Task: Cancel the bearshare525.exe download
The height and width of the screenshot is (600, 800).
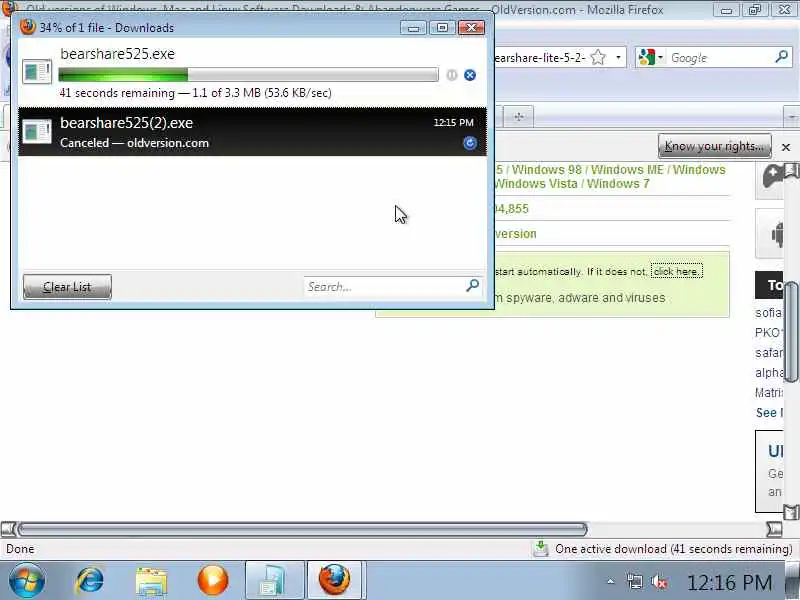Action: coord(470,75)
